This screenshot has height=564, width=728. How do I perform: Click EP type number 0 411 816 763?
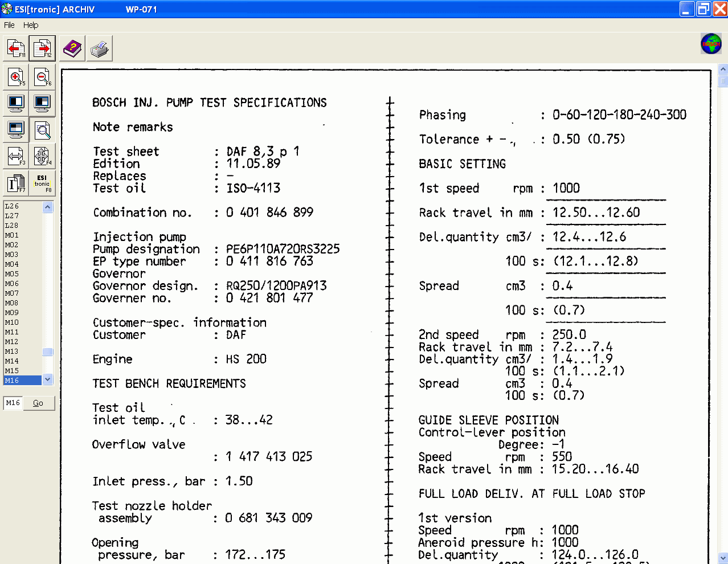pos(270,261)
